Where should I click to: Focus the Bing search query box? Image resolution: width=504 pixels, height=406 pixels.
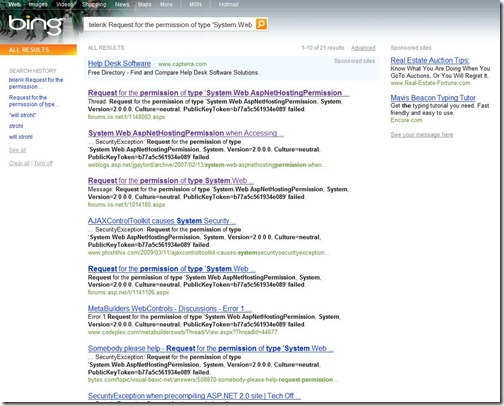[x=170, y=24]
